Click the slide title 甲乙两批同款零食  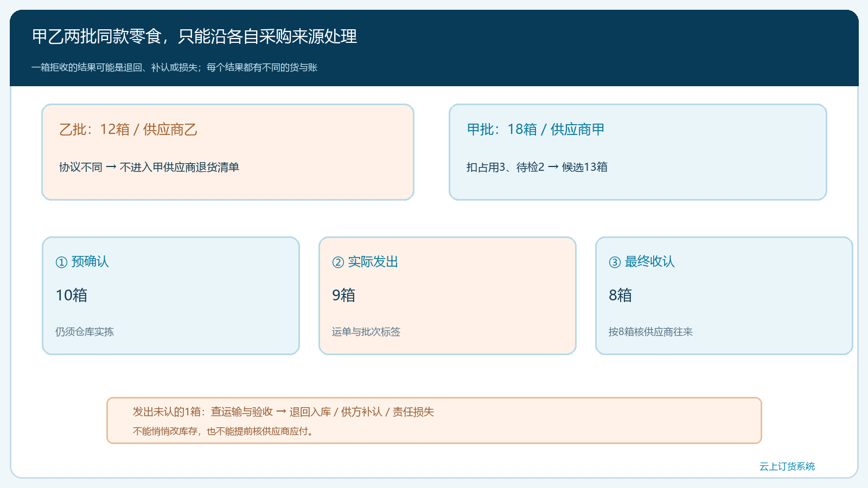(x=194, y=36)
